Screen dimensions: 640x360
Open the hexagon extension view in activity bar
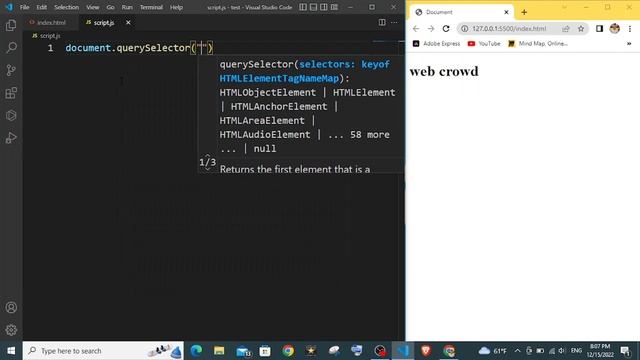(x=11, y=116)
